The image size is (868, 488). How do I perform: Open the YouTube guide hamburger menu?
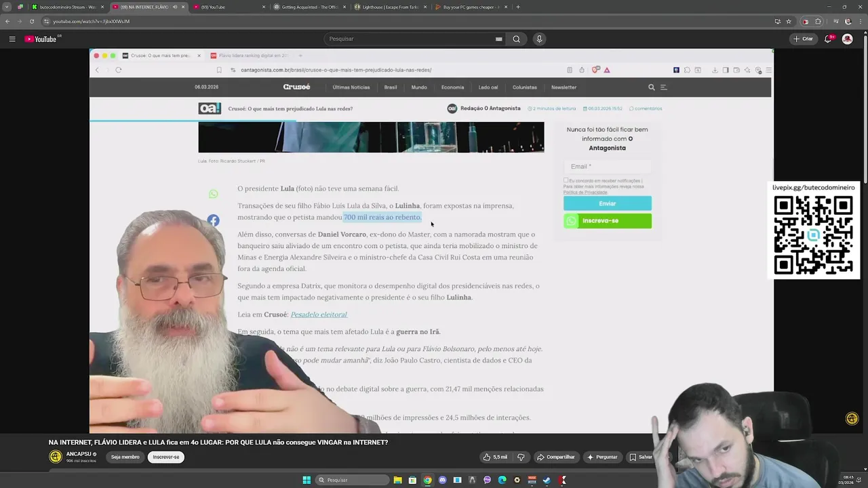[12, 39]
